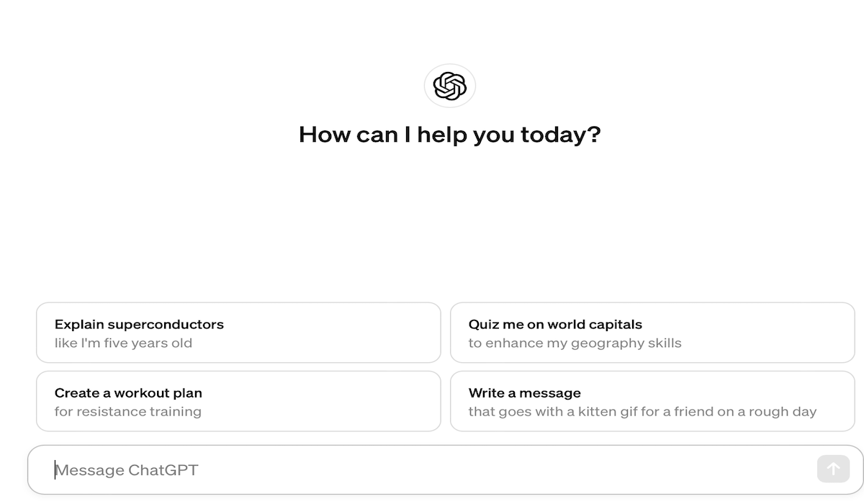Click the 'Quiz me on world capitals' title
Viewport: 864px width, 504px height.
pos(555,325)
